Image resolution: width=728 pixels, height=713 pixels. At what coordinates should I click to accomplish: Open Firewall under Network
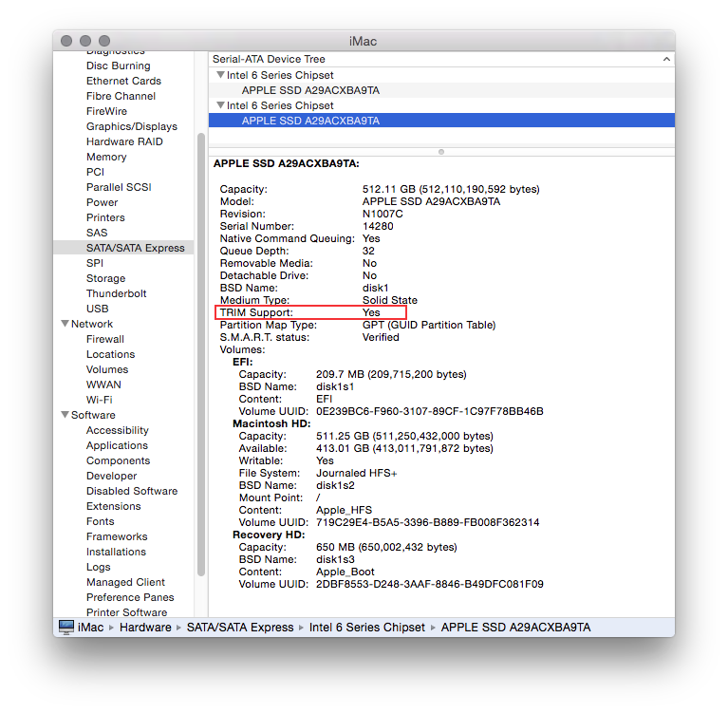105,339
